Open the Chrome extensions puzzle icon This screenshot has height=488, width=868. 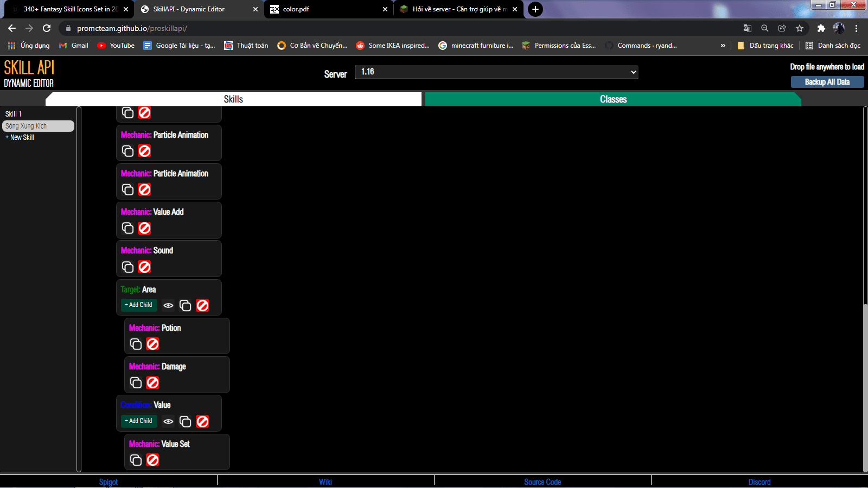821,28
